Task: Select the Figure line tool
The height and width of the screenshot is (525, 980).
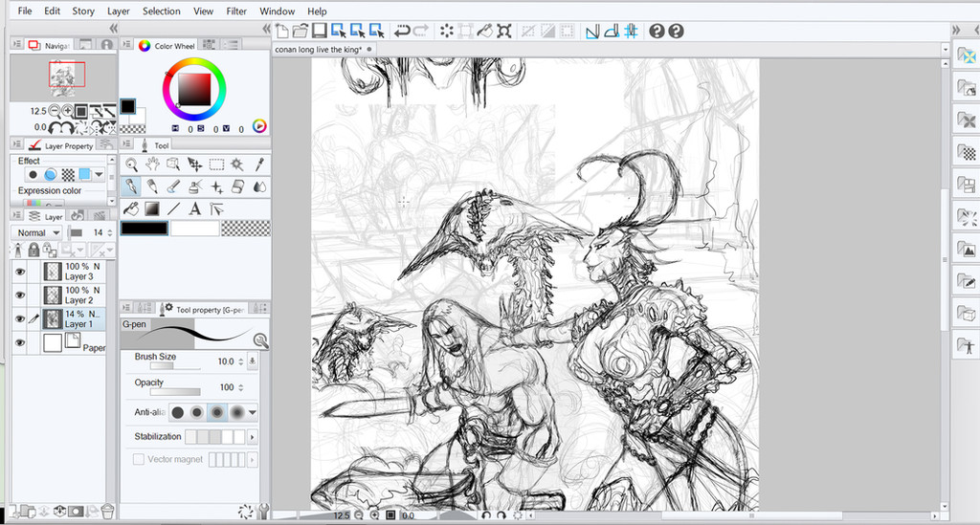Action: click(x=173, y=208)
